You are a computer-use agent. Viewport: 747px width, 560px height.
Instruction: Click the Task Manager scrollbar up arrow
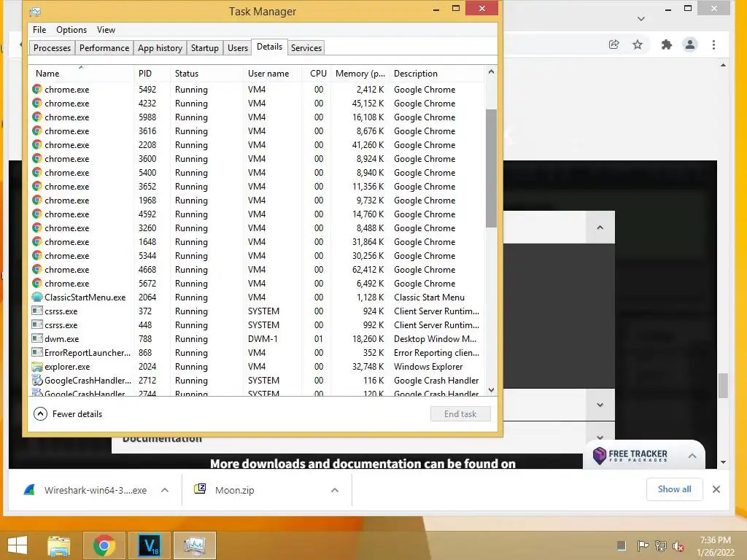(x=491, y=72)
